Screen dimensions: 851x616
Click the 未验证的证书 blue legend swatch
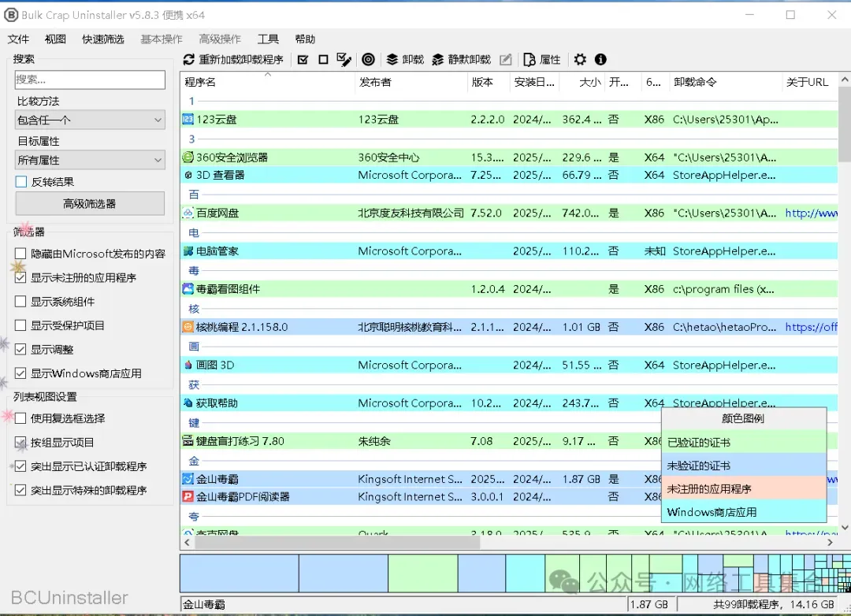tap(744, 465)
